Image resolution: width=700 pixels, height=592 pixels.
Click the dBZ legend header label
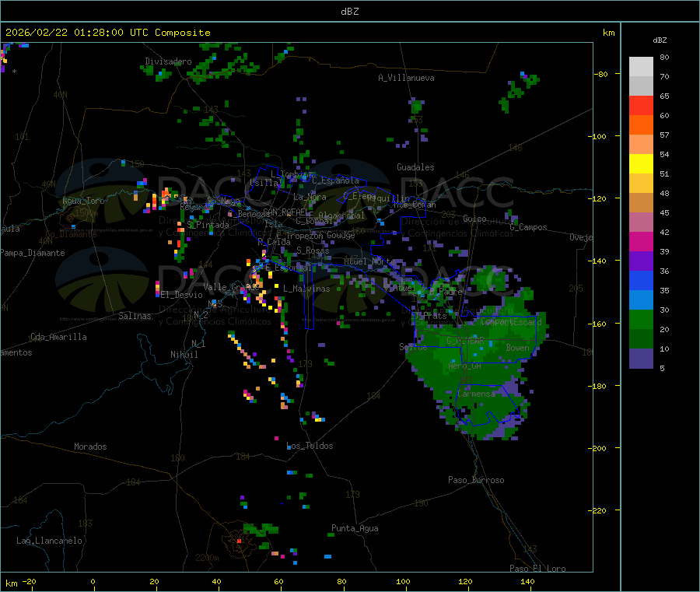[660, 40]
